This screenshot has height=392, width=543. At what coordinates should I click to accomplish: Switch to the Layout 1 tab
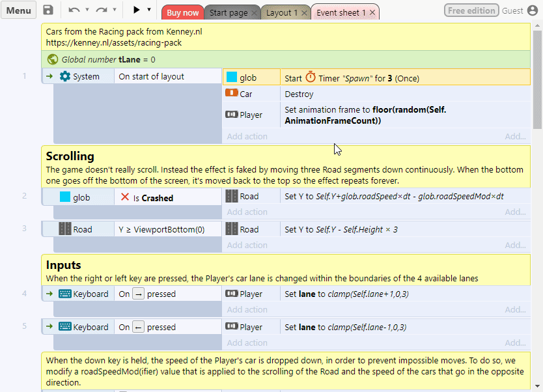281,13
